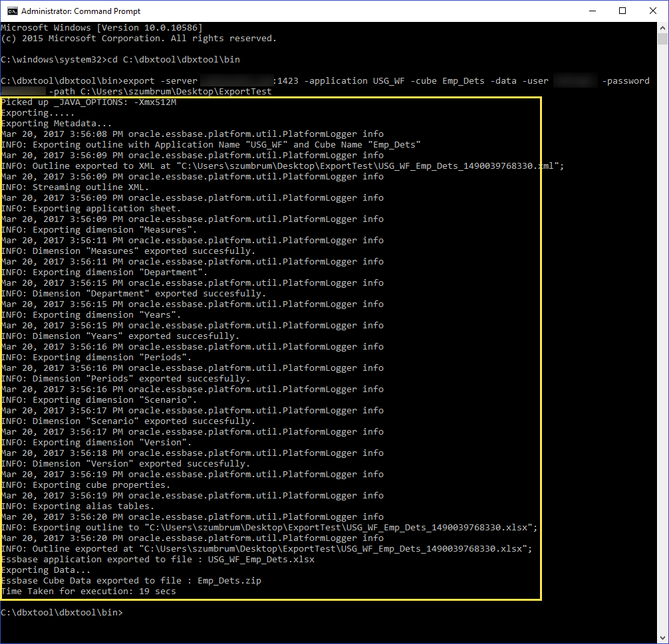669x644 pixels.
Task: Maximize the Command Prompt window
Action: tap(622, 11)
